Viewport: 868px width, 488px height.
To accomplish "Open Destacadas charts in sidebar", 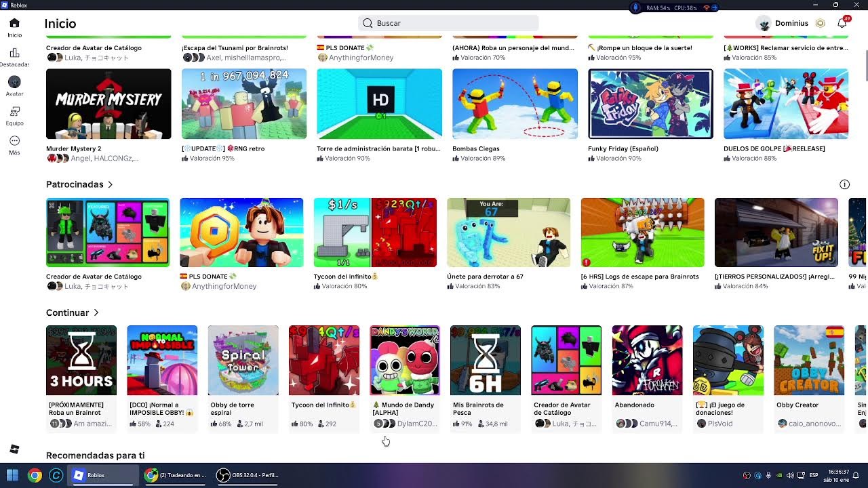I will point(14,58).
